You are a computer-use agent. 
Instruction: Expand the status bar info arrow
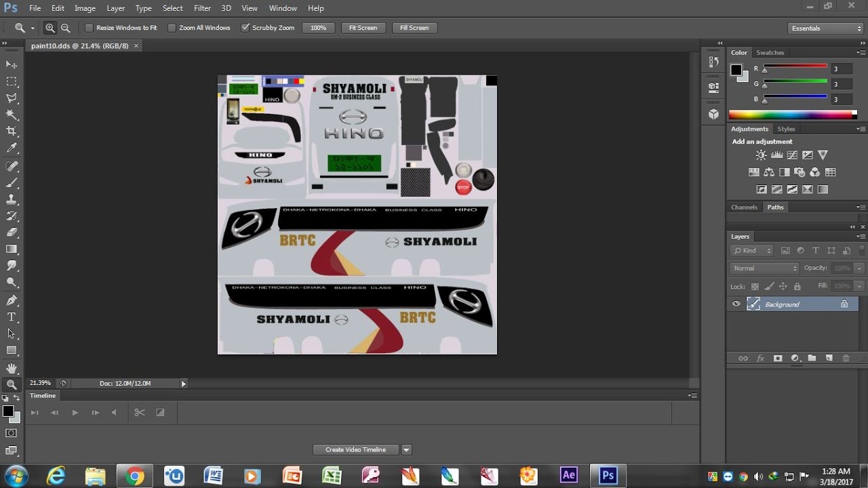pyautogui.click(x=183, y=384)
